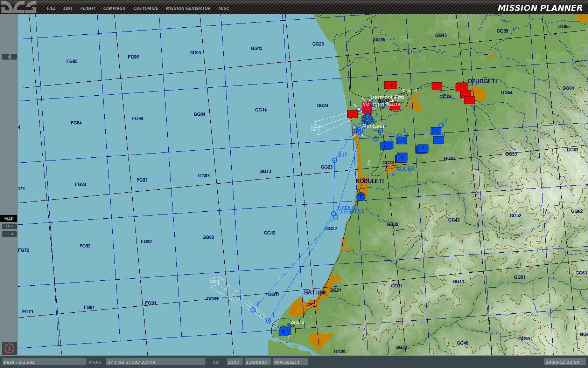
Task: Select blue armor stack west of GG43
Action: tap(422, 149)
